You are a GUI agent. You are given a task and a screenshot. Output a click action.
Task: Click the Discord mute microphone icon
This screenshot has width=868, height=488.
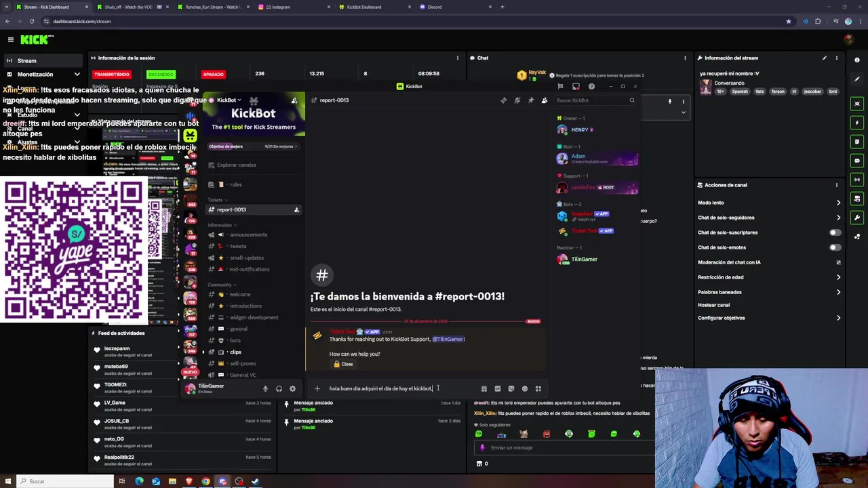pos(265,389)
